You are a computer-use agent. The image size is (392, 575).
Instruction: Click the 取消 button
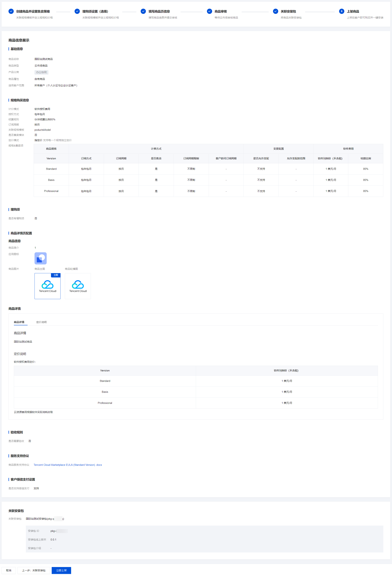(9, 570)
